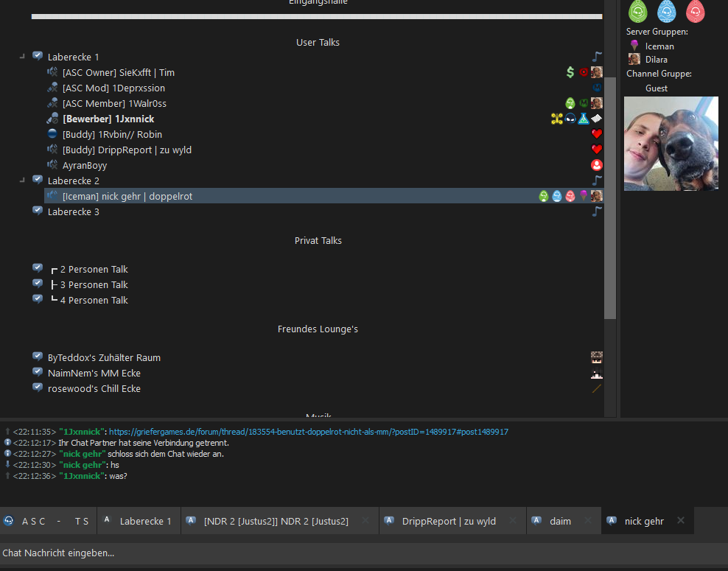This screenshot has width=728, height=571.
Task: Close the daim chat tab
Action: pos(588,520)
